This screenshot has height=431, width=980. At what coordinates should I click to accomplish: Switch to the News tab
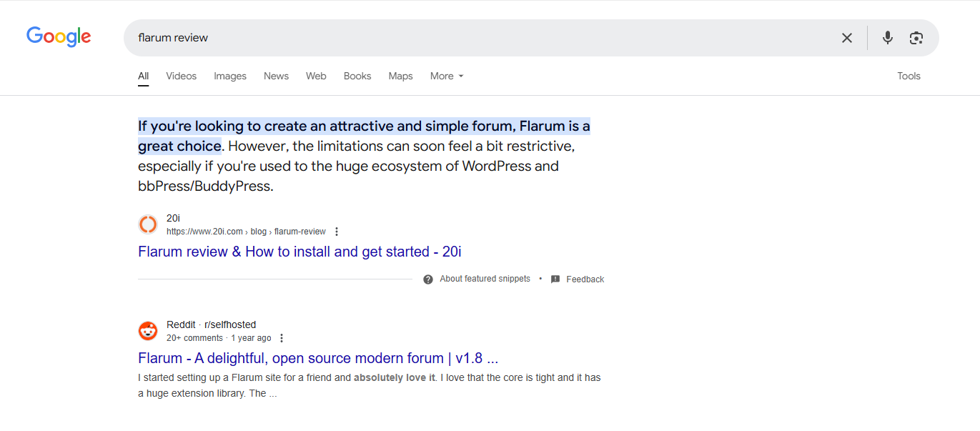(x=276, y=76)
